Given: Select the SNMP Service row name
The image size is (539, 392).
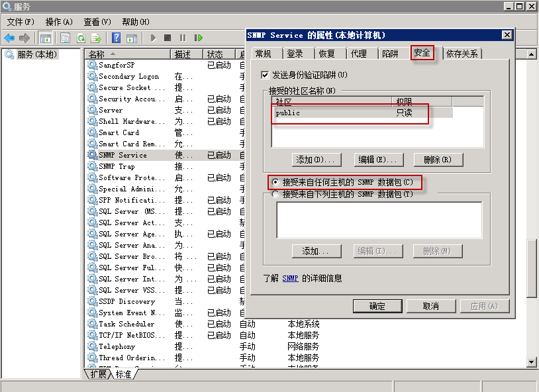Looking at the screenshot, I should [122, 155].
